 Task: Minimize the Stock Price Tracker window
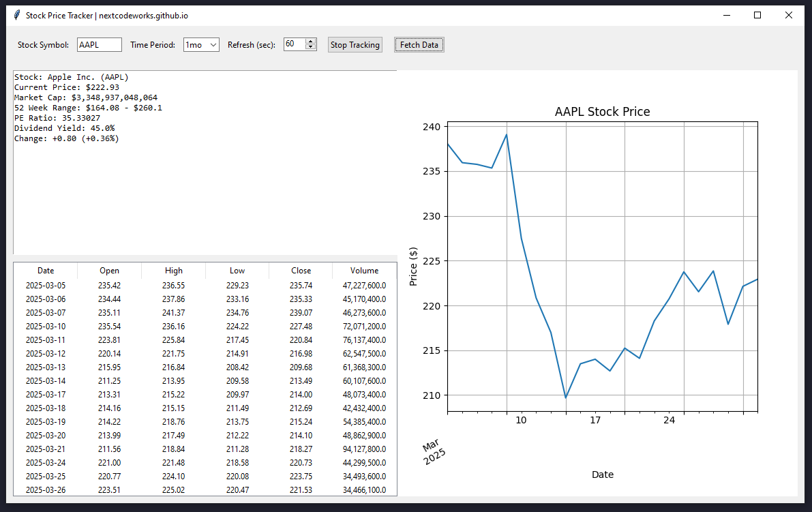click(727, 15)
